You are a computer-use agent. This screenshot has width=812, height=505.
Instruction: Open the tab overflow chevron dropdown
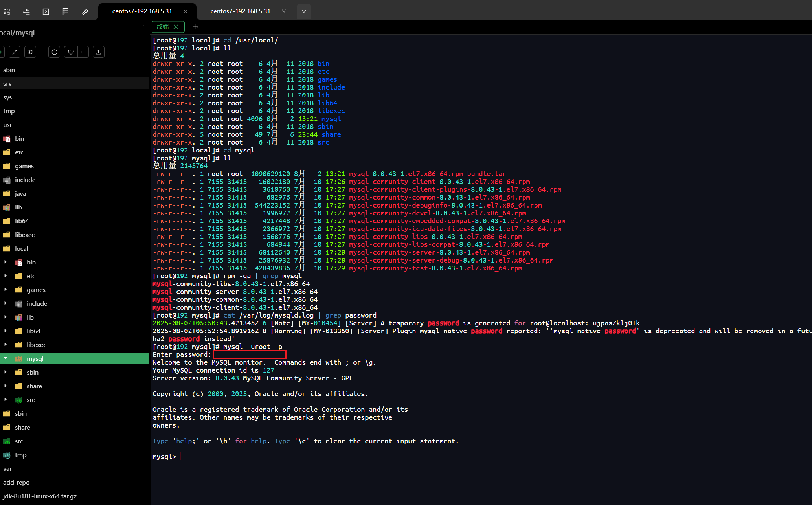coord(303,11)
